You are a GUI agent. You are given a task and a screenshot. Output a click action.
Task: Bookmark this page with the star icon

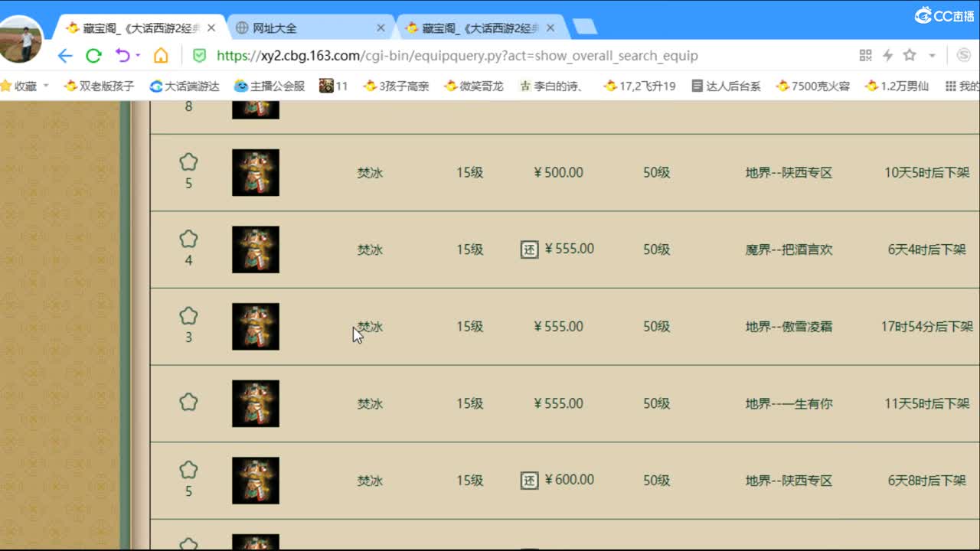(x=910, y=55)
